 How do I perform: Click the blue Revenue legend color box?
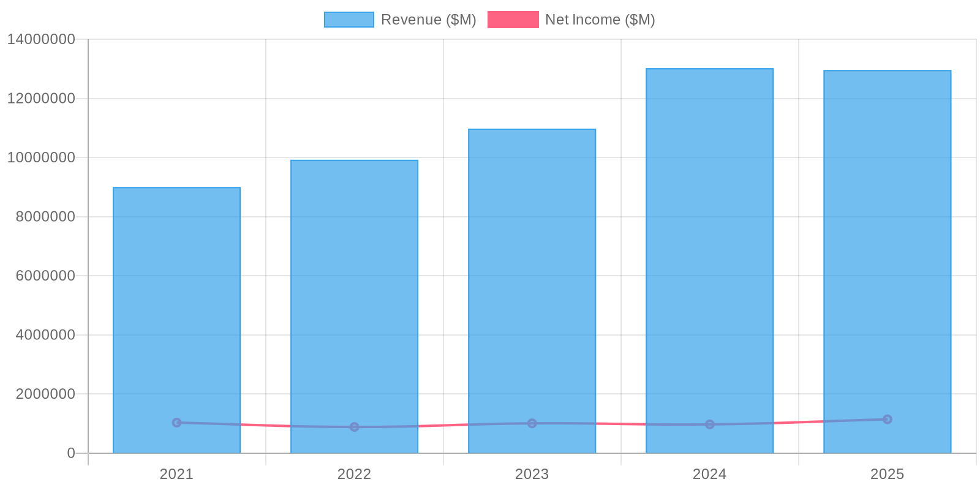point(349,20)
